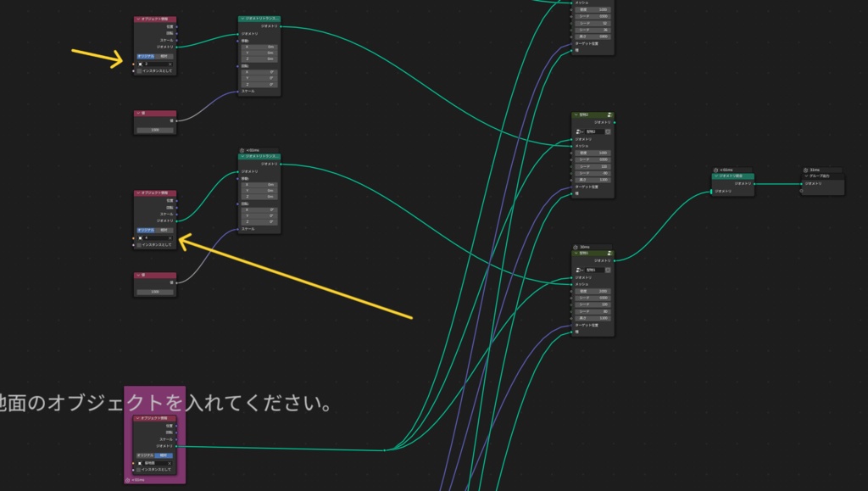The image size is (868, 491).
Task: Click the timing icon on the lower Transform Geometry node
Action: tap(242, 150)
